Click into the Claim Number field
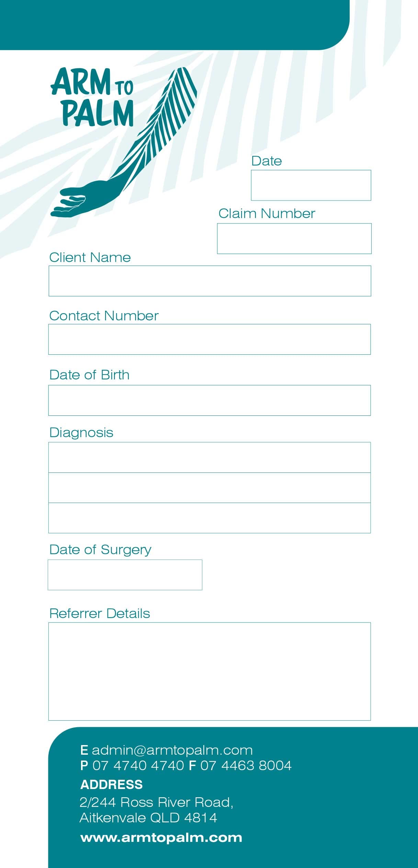The image size is (418, 868). pos(294,239)
